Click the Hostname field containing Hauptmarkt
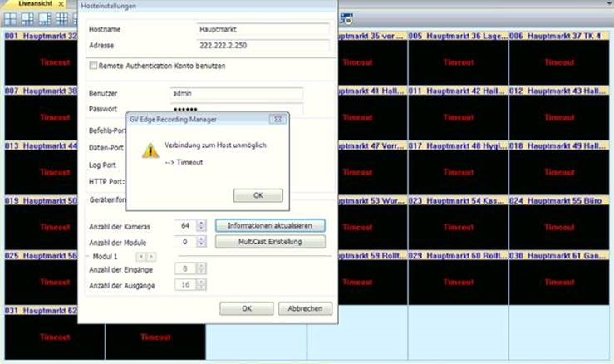Screen dimensions: 614x364 click(x=263, y=29)
